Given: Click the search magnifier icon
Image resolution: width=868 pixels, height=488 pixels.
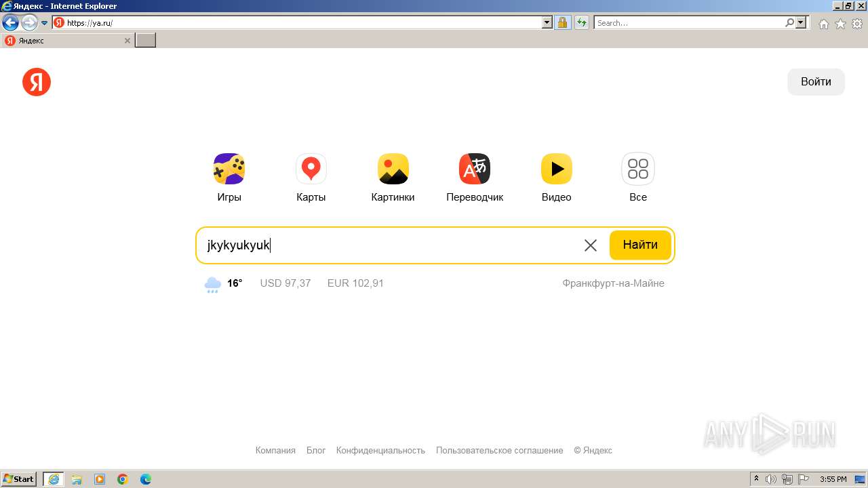Looking at the screenshot, I should [x=789, y=22].
